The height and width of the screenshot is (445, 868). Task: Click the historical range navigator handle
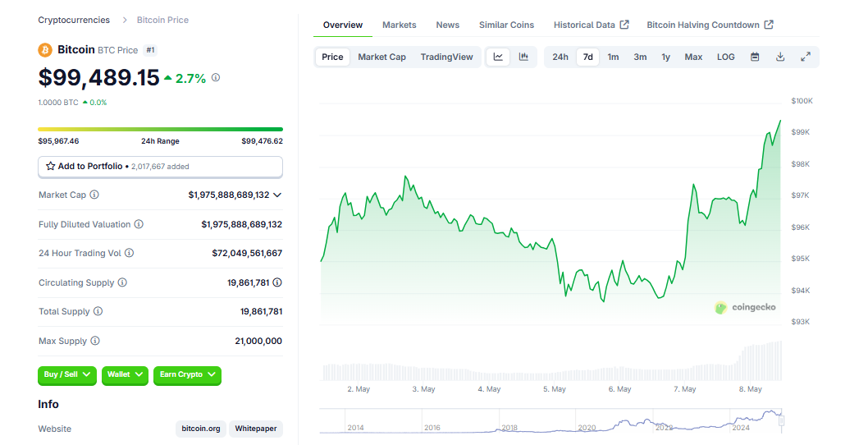point(781,420)
